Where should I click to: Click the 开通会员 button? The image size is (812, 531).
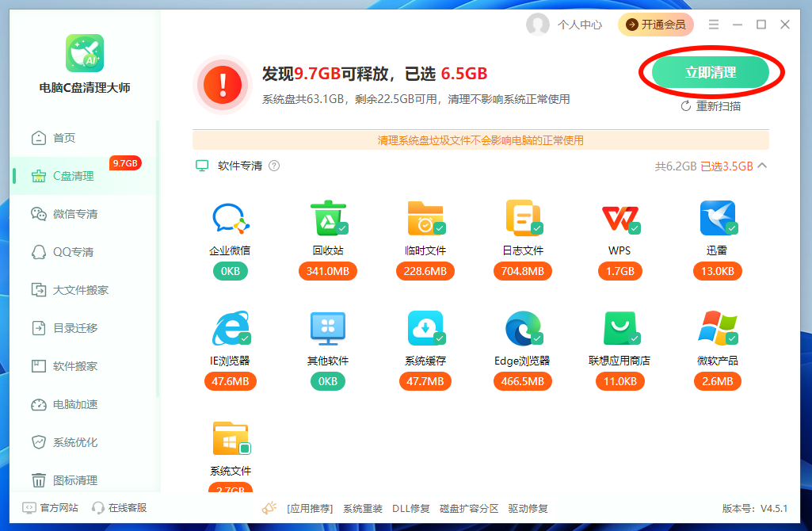pyautogui.click(x=656, y=25)
